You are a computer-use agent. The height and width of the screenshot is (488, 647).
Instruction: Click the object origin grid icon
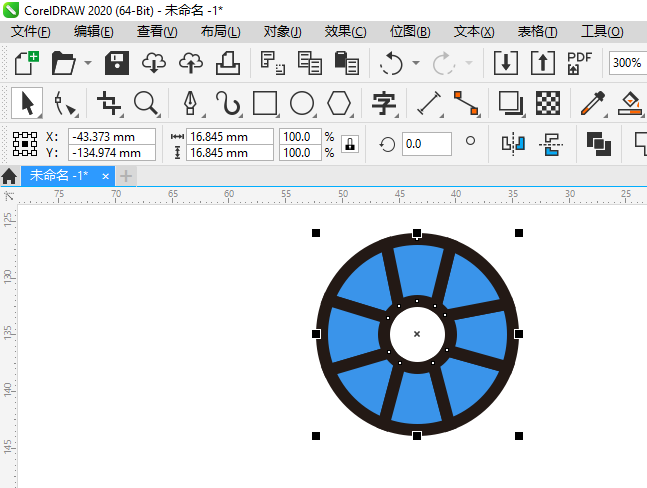(25, 144)
